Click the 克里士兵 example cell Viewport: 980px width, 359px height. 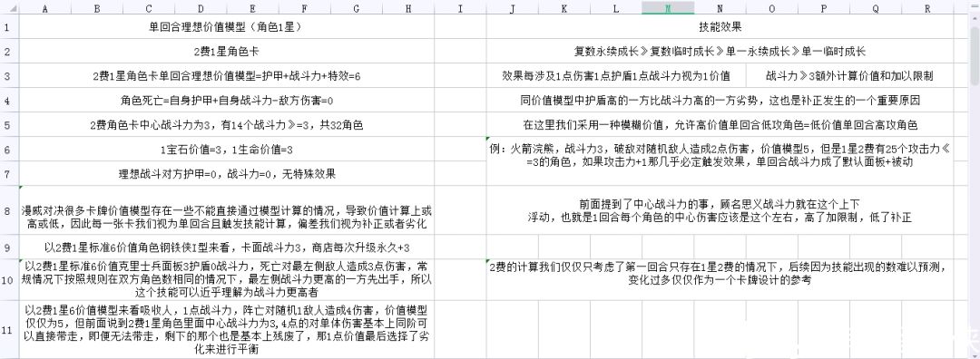(x=226, y=280)
